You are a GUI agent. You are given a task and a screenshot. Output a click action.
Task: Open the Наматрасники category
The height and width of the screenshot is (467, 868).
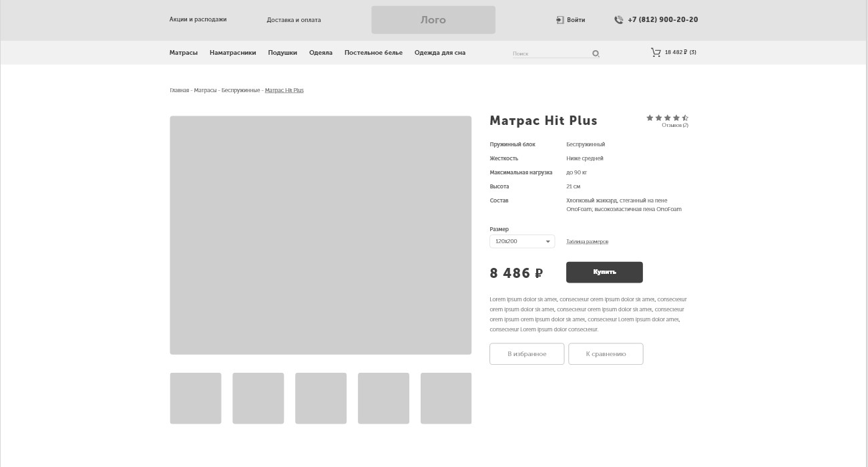coord(232,53)
